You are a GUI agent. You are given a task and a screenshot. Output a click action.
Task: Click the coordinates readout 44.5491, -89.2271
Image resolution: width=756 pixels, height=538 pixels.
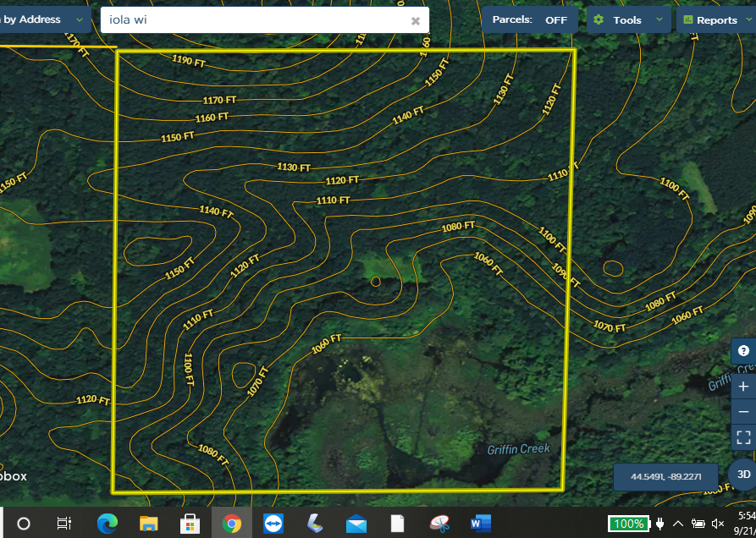point(665,477)
